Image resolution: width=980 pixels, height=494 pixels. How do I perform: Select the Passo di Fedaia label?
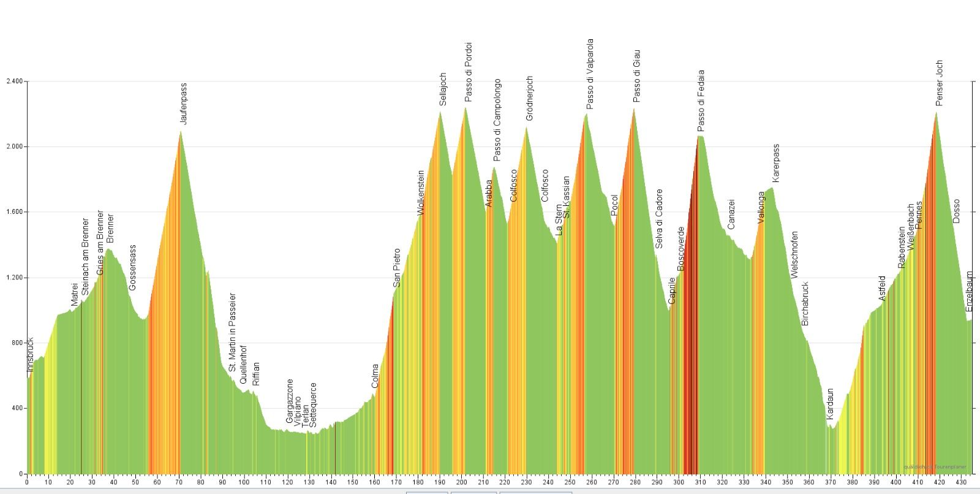coord(701,101)
